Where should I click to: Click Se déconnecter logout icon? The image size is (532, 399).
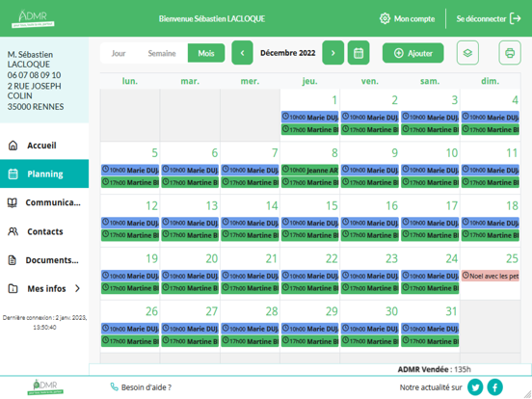coord(516,18)
